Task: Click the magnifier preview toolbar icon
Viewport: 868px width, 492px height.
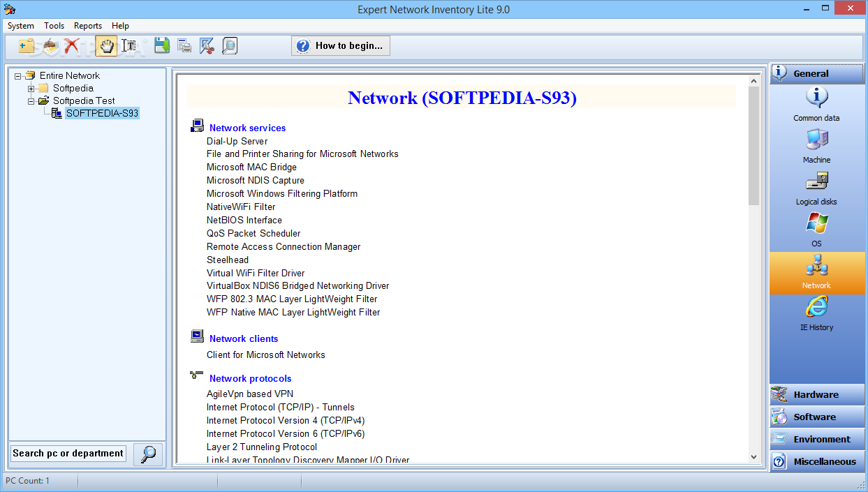Action: tap(229, 46)
